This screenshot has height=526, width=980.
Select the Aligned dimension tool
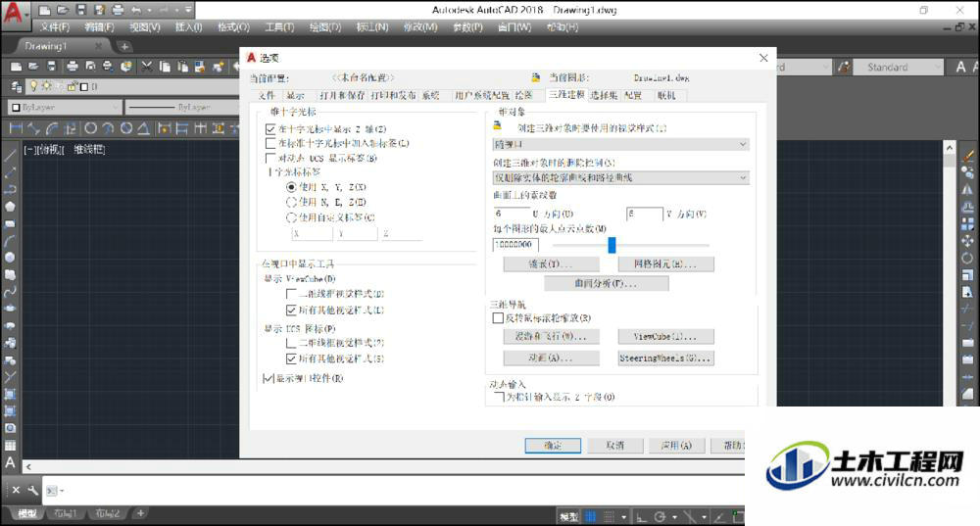34,128
